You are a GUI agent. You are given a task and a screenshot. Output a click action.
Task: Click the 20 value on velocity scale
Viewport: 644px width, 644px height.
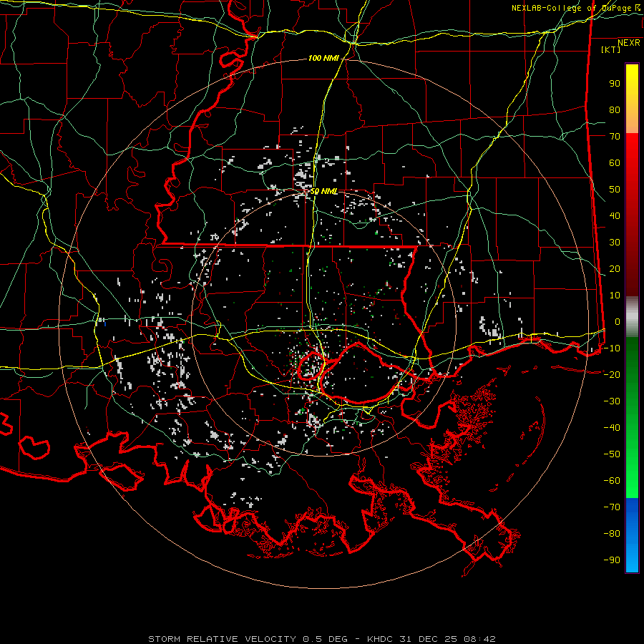615,269
